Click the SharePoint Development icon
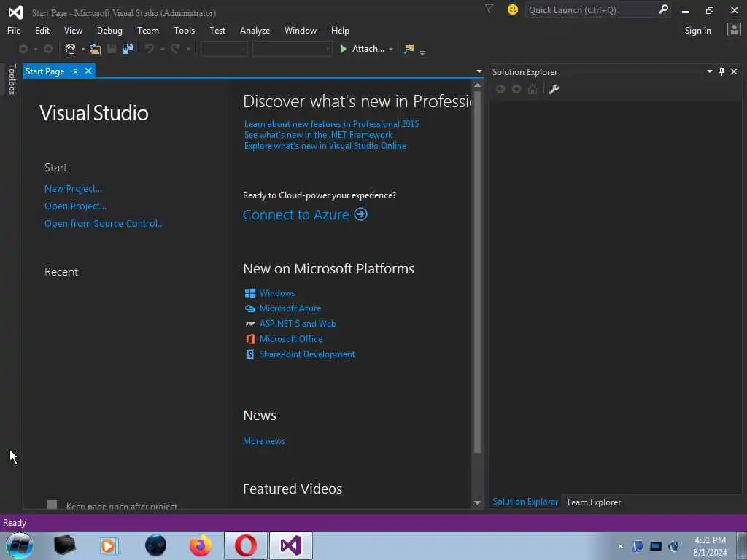 250,354
